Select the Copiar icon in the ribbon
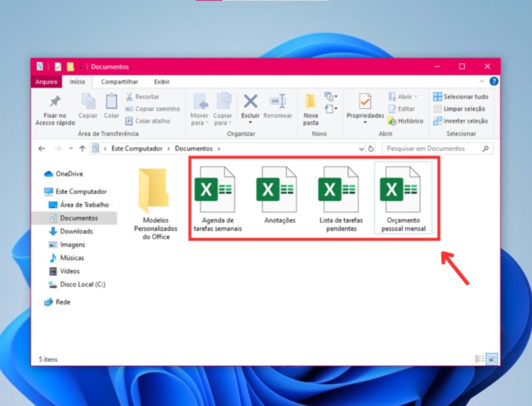 (x=87, y=103)
